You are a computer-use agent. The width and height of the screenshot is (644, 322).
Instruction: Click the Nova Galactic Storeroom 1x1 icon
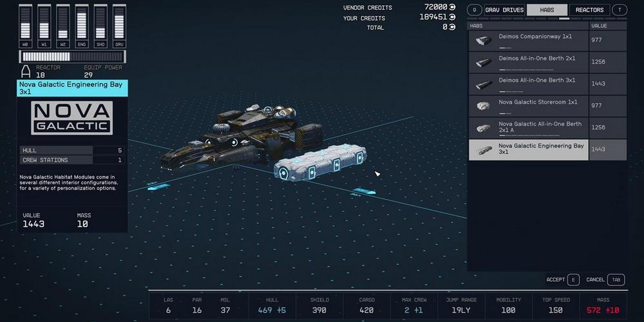(x=483, y=106)
